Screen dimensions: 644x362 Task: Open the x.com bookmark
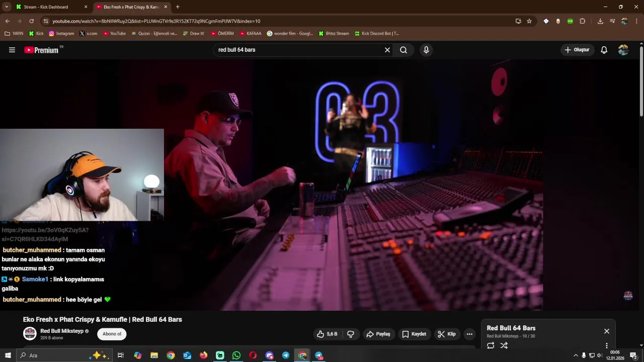pos(89,34)
